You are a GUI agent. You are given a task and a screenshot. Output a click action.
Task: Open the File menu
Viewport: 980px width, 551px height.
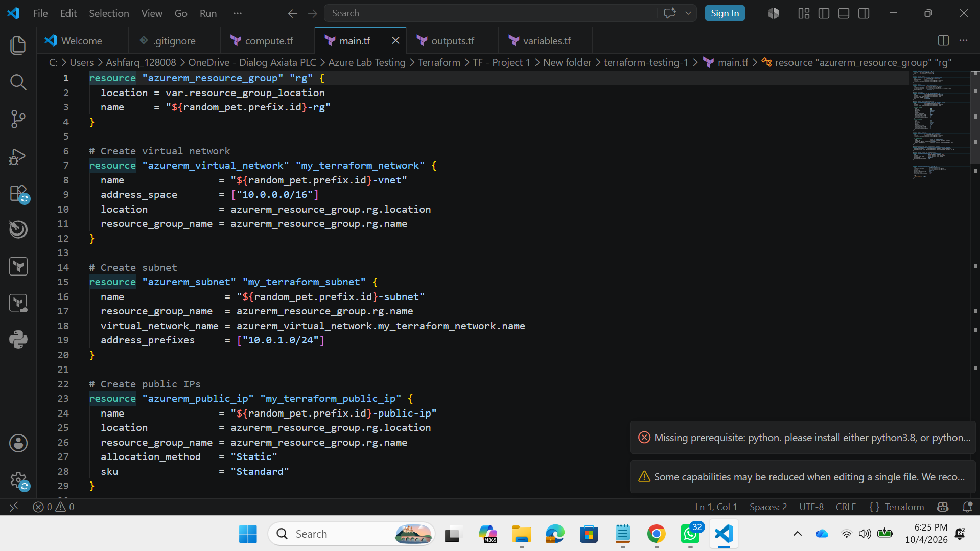coord(40,13)
